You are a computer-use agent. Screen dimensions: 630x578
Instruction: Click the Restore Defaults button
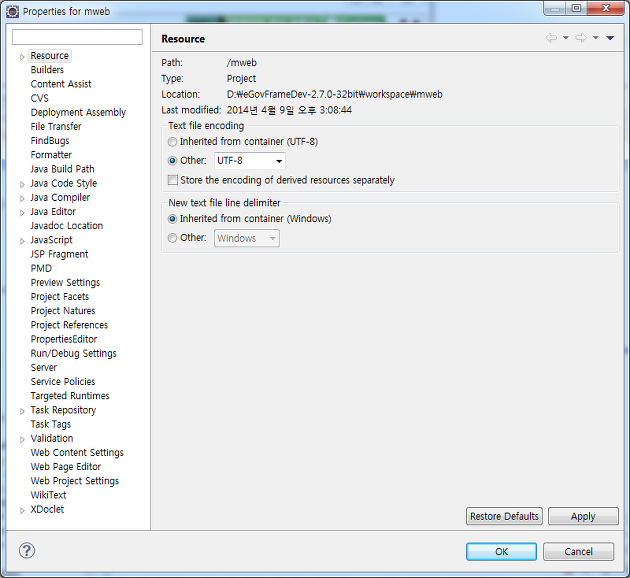point(504,516)
